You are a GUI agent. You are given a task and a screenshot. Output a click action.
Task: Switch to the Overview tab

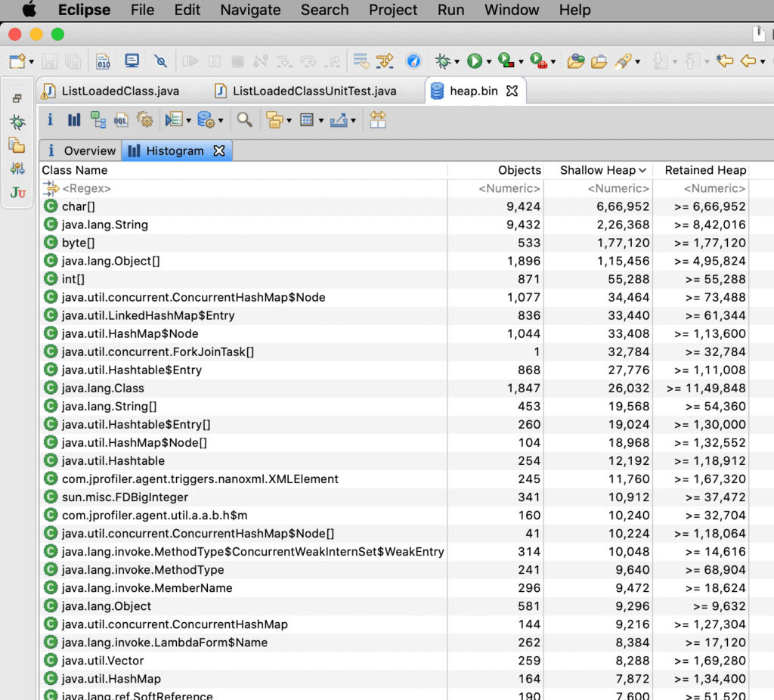(82, 150)
